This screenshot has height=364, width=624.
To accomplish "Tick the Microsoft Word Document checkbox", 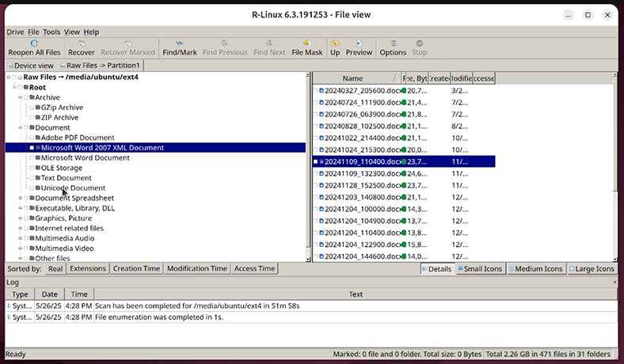I will coord(32,158).
